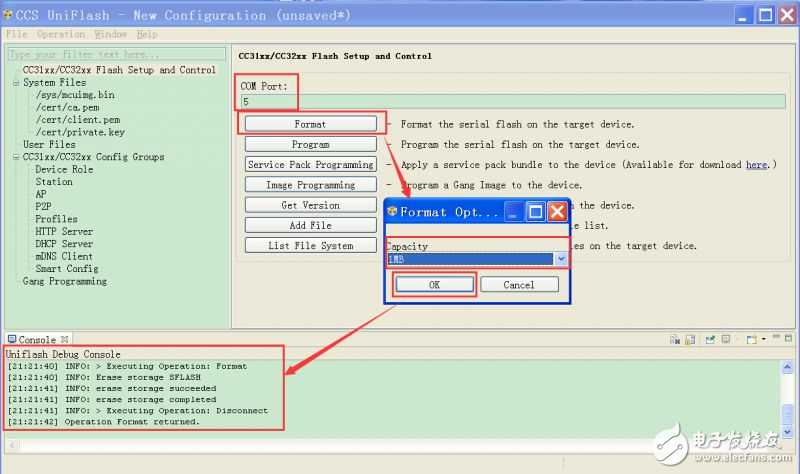Select the AP config item

click(x=41, y=194)
